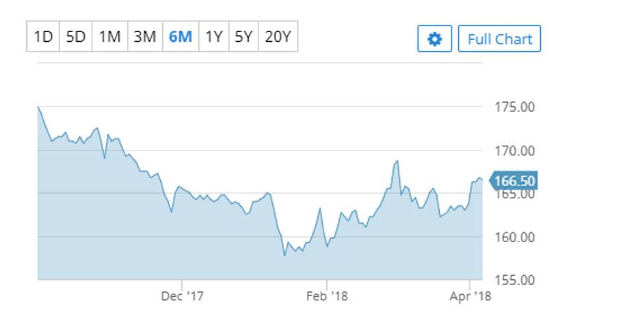Click the 175.00 price axis label

pos(515,107)
